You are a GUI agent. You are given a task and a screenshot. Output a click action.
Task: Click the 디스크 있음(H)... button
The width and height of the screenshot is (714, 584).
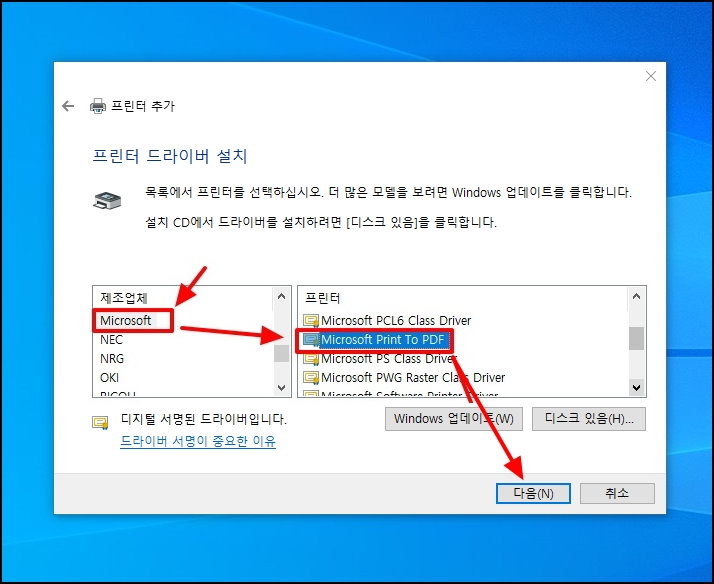point(589,419)
